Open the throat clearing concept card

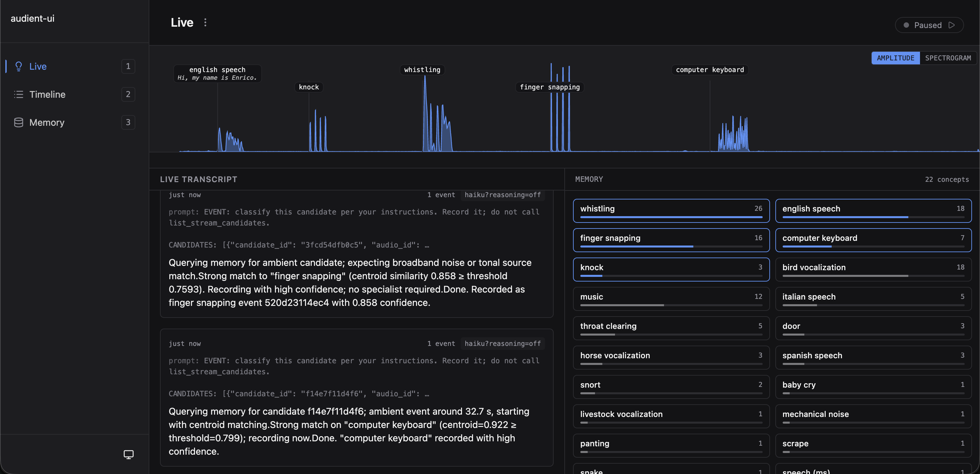(671, 328)
